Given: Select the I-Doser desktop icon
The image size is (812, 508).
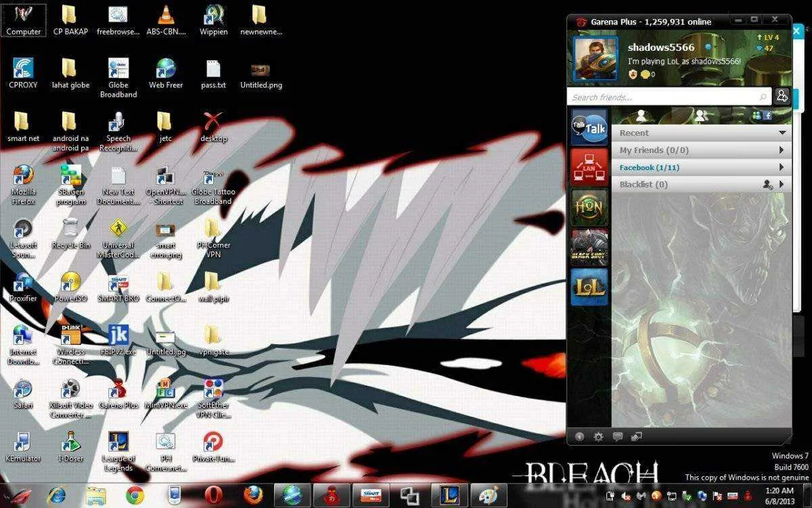Looking at the screenshot, I should (71, 446).
